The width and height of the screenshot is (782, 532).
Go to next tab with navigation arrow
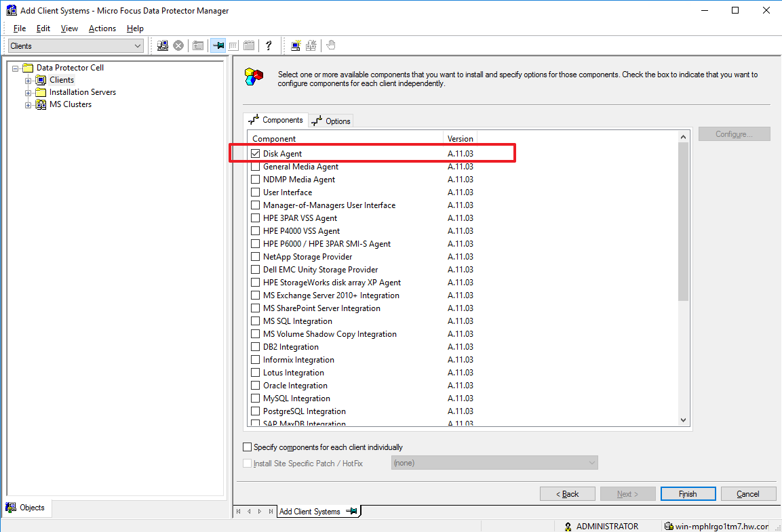tap(260, 511)
